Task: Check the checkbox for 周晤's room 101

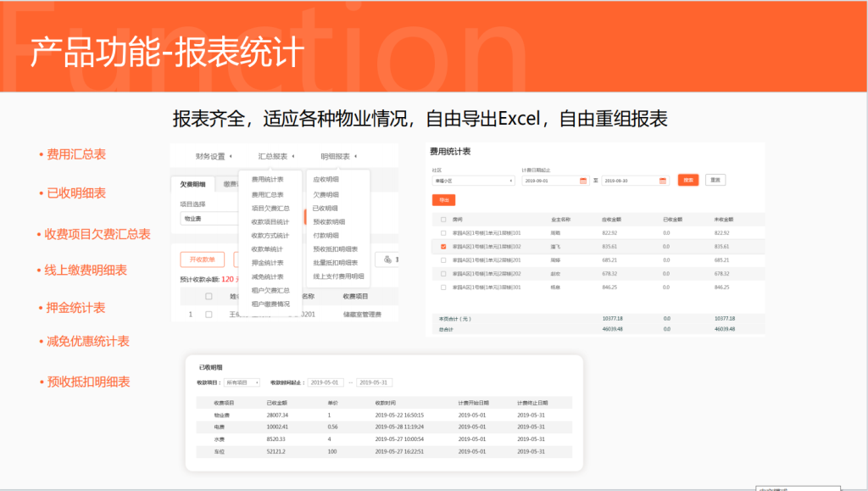Action: 442,234
